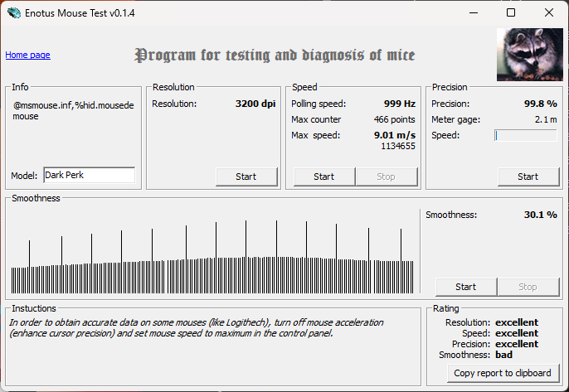The height and width of the screenshot is (392, 569).
Task: Click the Precision speed progress bar
Action: point(526,135)
